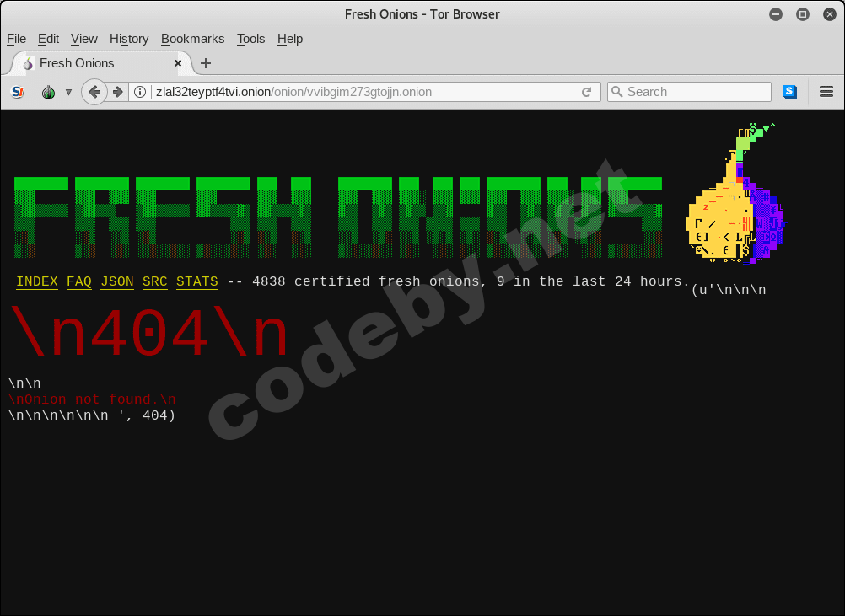Screen dimensions: 845x616
Task: Open the Edit menu
Action: point(48,39)
